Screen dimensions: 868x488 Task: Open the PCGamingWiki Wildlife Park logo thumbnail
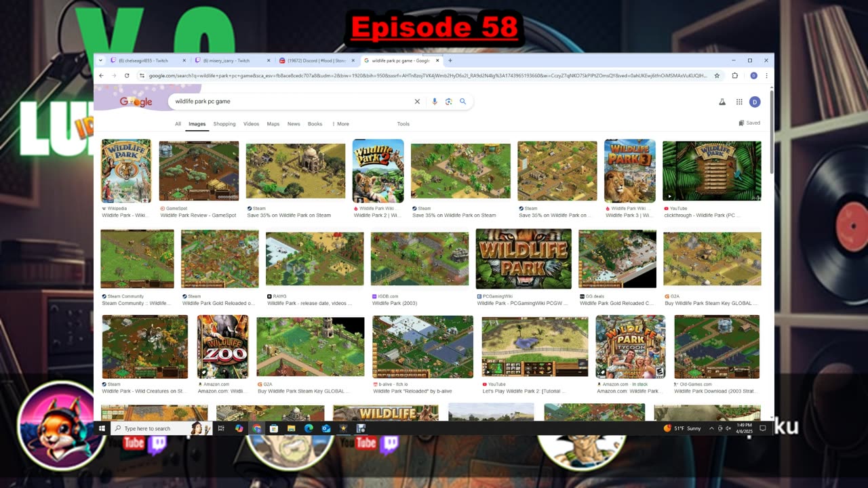(524, 259)
